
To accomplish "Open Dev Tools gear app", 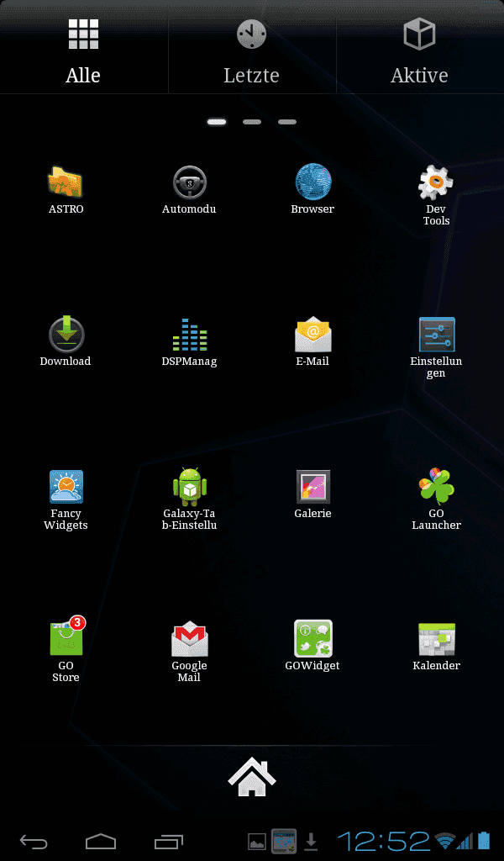I will pyautogui.click(x=436, y=182).
